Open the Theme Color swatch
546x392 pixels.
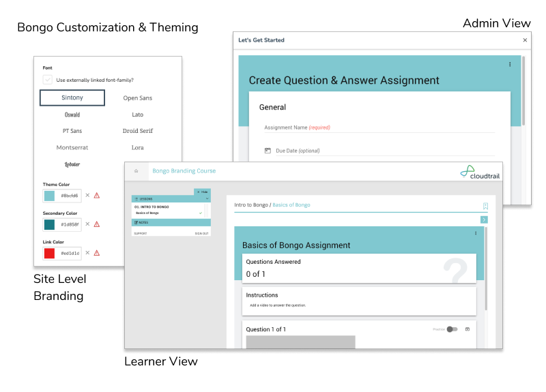(49, 196)
